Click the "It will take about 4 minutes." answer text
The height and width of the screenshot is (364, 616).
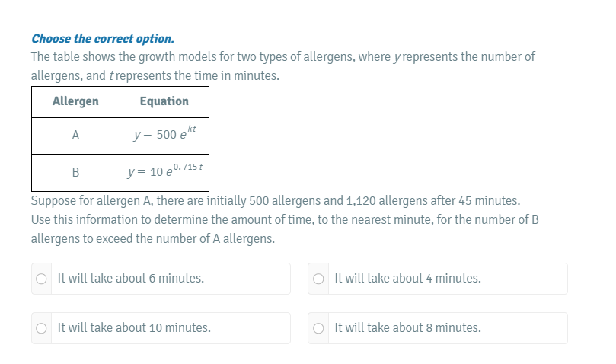(x=407, y=279)
